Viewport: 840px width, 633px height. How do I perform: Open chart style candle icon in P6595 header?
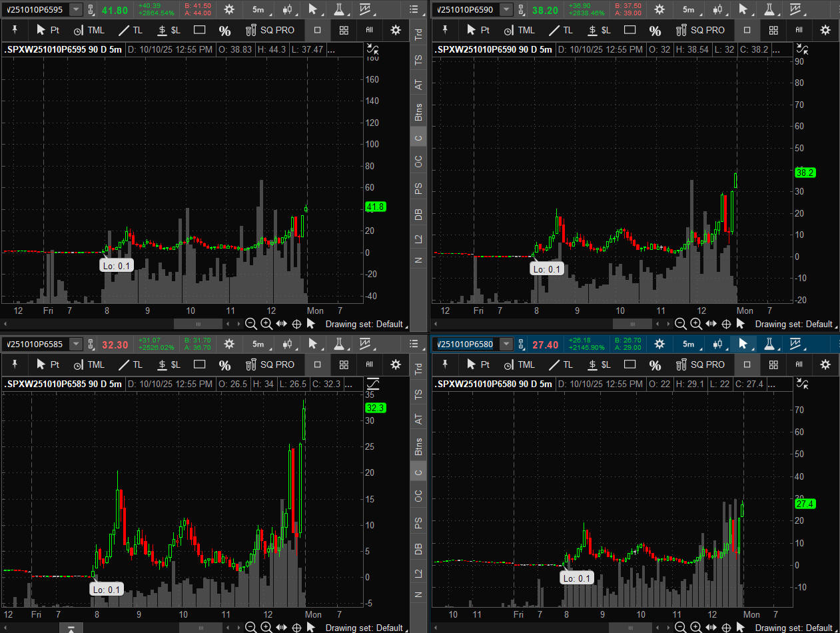[288, 9]
